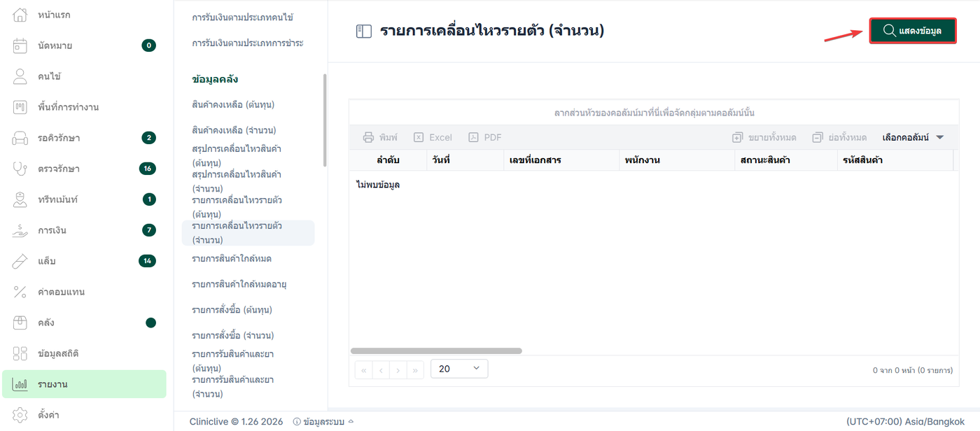Image resolution: width=980 pixels, height=431 pixels.
Task: Go to previous page with ‹ button
Action: [381, 370]
